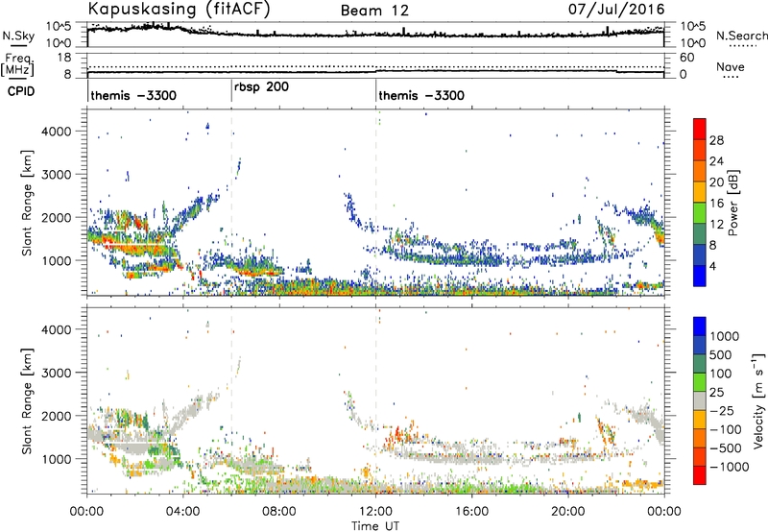768x532 pixels.
Task: Click the Time UT axis title
Action: click(375, 526)
